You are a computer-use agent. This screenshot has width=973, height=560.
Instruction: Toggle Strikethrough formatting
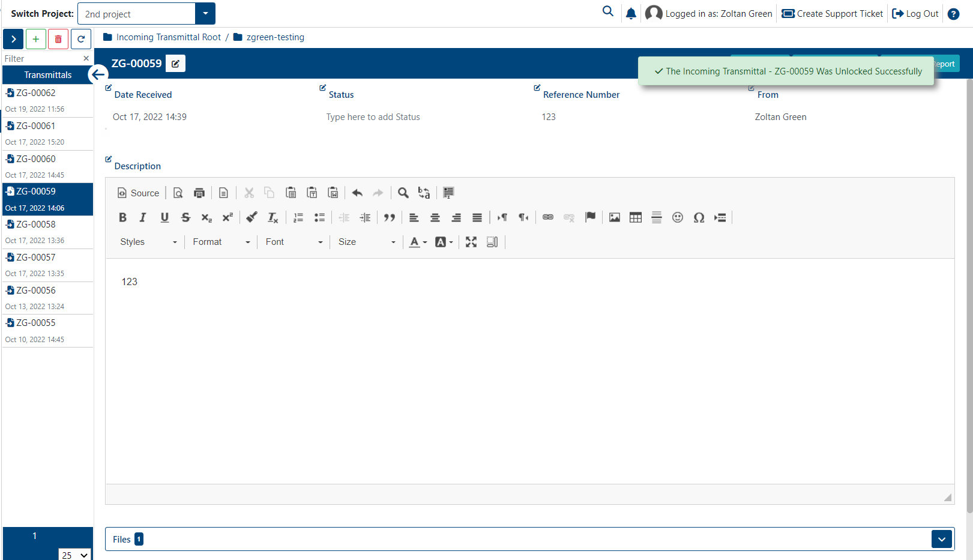(185, 217)
